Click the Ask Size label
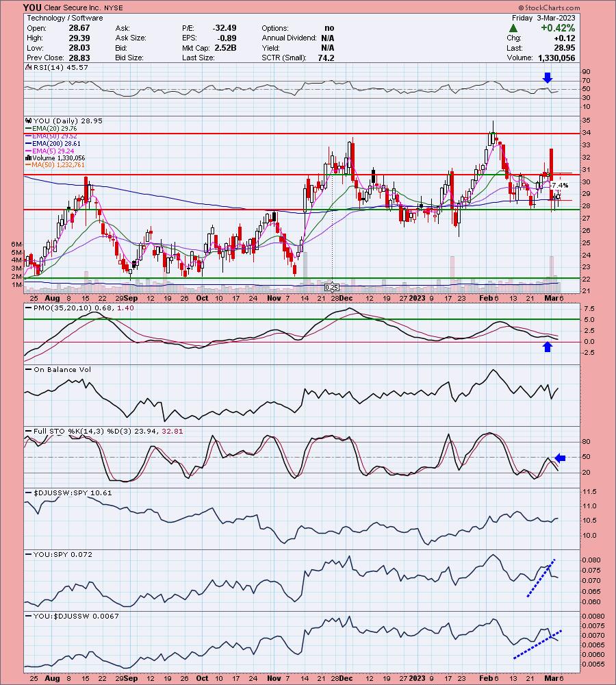 131,38
